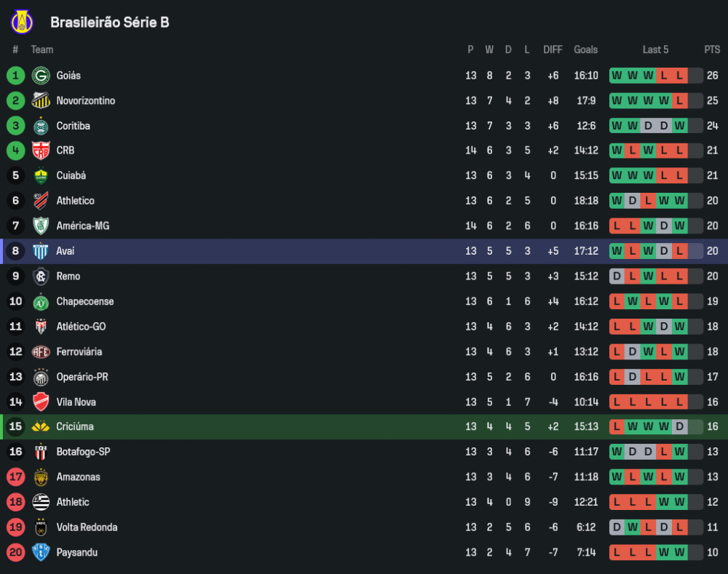
Task: Open the Coritiba team link
Action: (x=74, y=126)
